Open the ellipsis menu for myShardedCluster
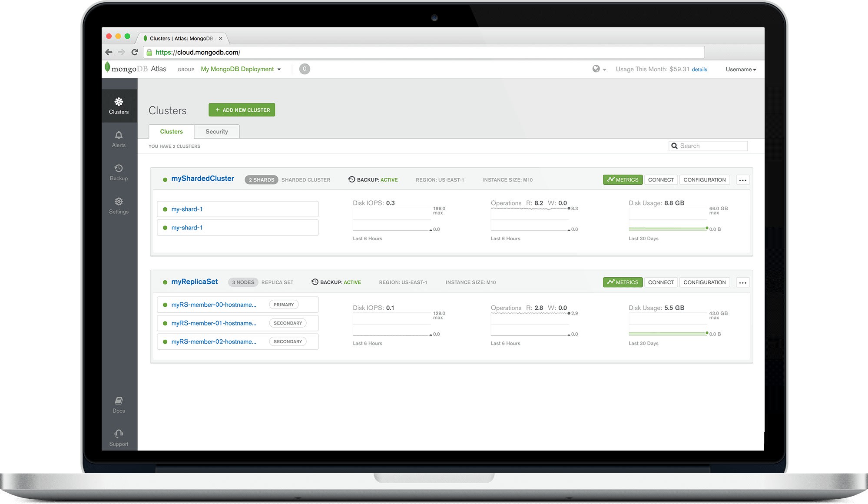 [742, 179]
